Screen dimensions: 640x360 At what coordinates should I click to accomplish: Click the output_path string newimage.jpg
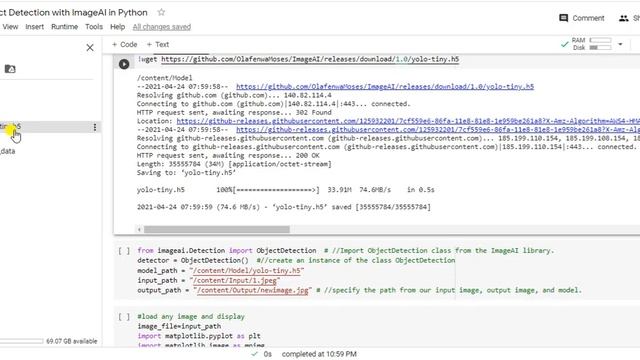click(x=253, y=290)
